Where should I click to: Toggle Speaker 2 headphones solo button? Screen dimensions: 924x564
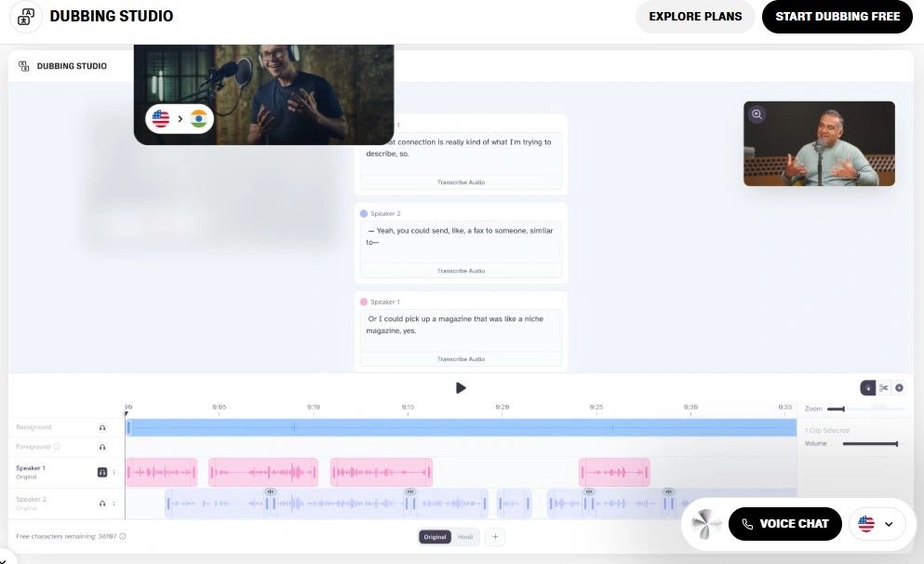point(102,504)
